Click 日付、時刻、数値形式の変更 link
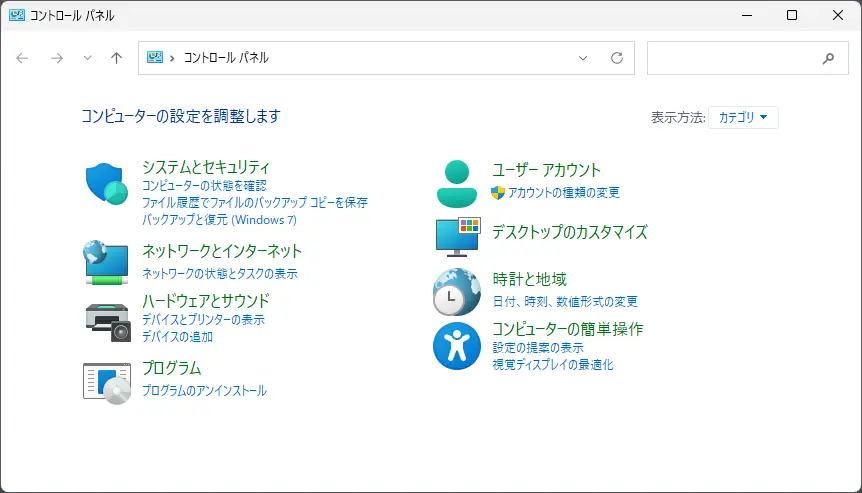 click(565, 301)
